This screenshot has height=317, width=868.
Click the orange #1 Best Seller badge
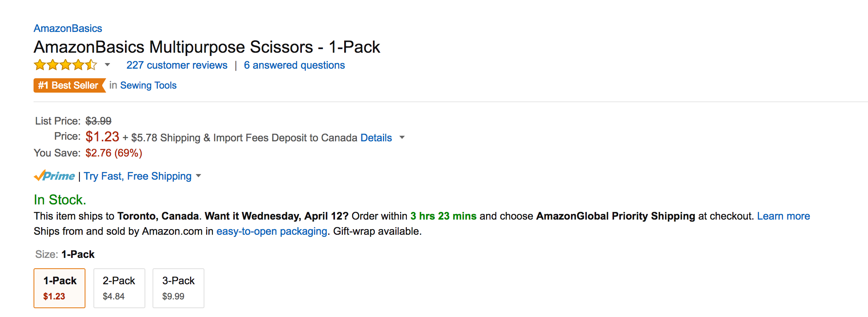[x=68, y=85]
